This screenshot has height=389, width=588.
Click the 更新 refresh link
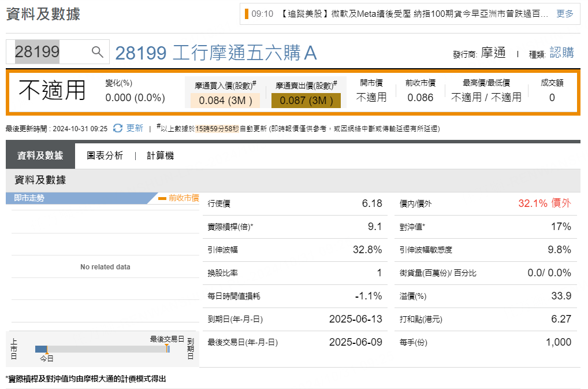[x=135, y=128]
